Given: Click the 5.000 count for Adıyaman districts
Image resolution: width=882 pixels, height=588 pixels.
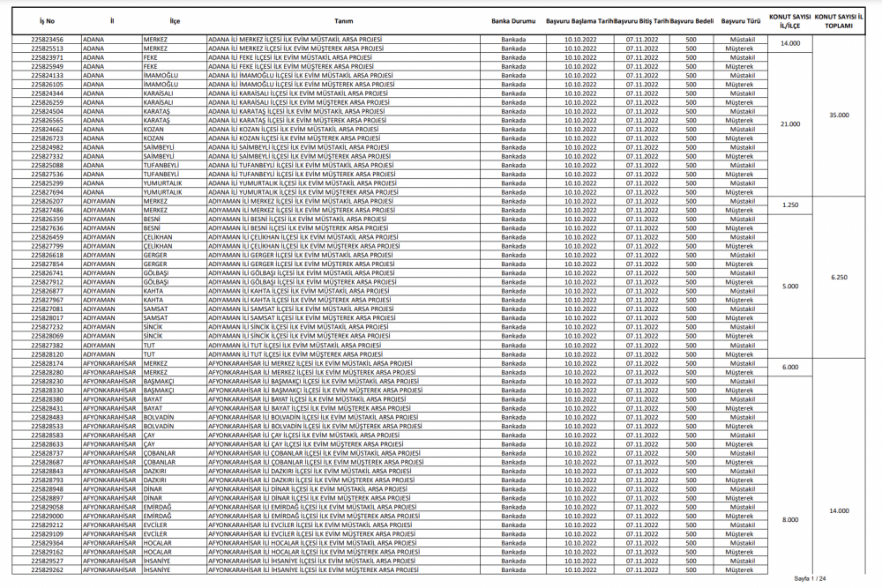Looking at the screenshot, I should coord(790,287).
